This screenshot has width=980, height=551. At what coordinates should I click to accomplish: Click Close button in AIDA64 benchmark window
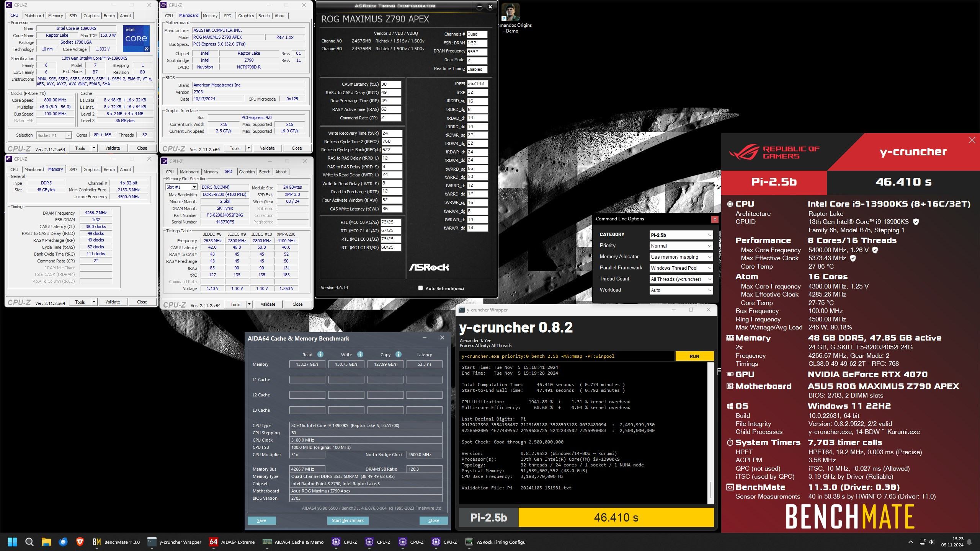coord(433,520)
